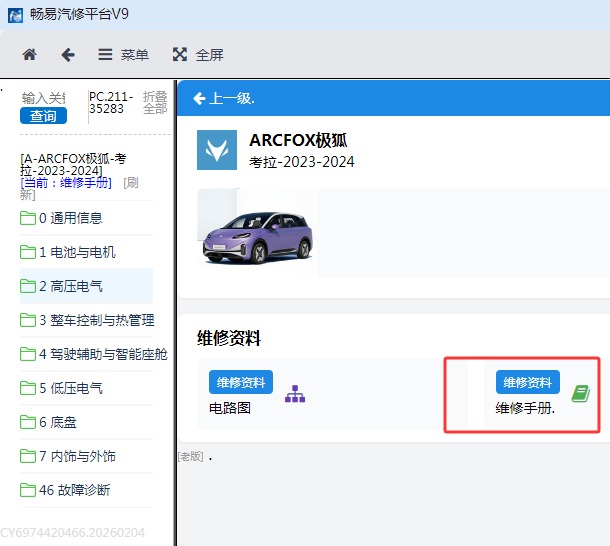The image size is (610, 546).
Task: Open the 维修手册 repair manual text
Action: coord(525,408)
